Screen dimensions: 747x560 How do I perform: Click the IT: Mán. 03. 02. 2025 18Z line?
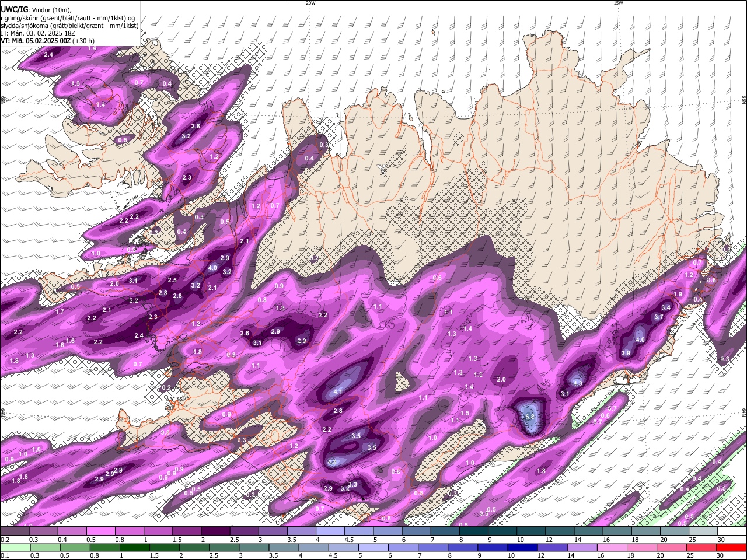coord(37,33)
